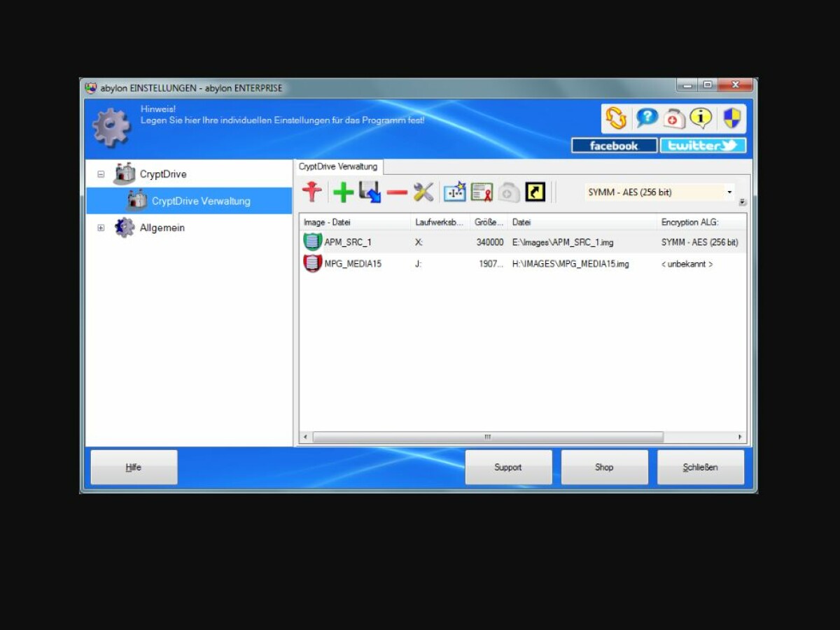Click the first aid kit icon
The image size is (840, 630).
click(674, 118)
